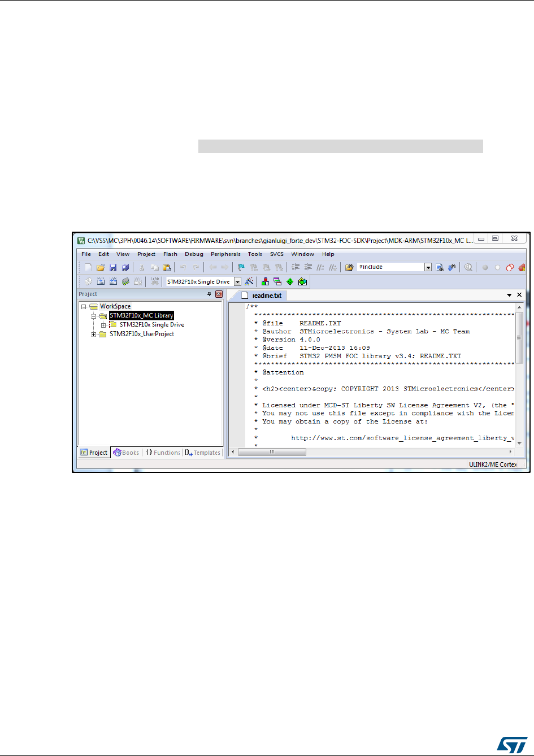The image size is (534, 756).
Task: Click the editor vertical scrollbar thumb
Action: tap(519, 338)
